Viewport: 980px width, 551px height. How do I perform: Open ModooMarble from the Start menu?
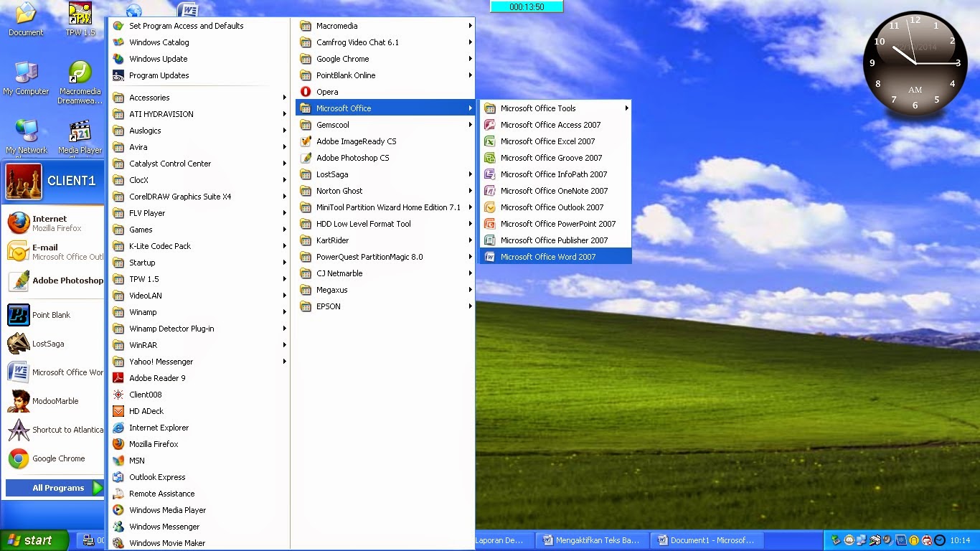click(53, 401)
